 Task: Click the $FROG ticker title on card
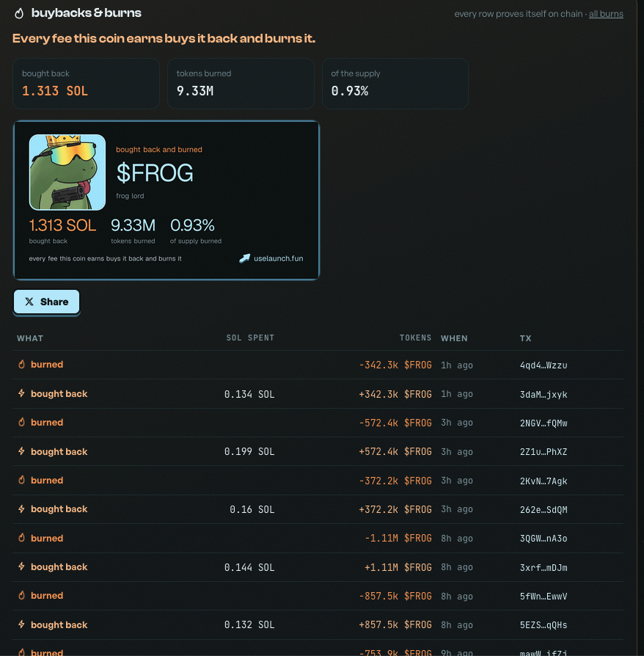[155, 172]
